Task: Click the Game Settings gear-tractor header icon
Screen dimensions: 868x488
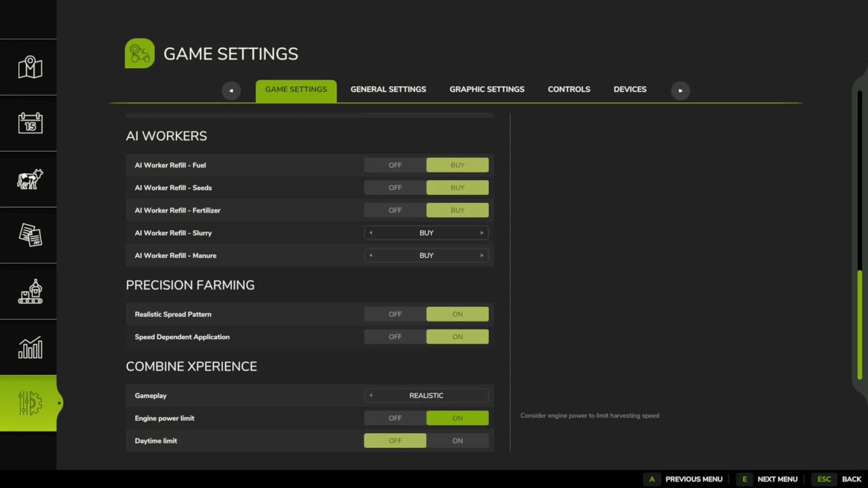Action: [x=139, y=53]
